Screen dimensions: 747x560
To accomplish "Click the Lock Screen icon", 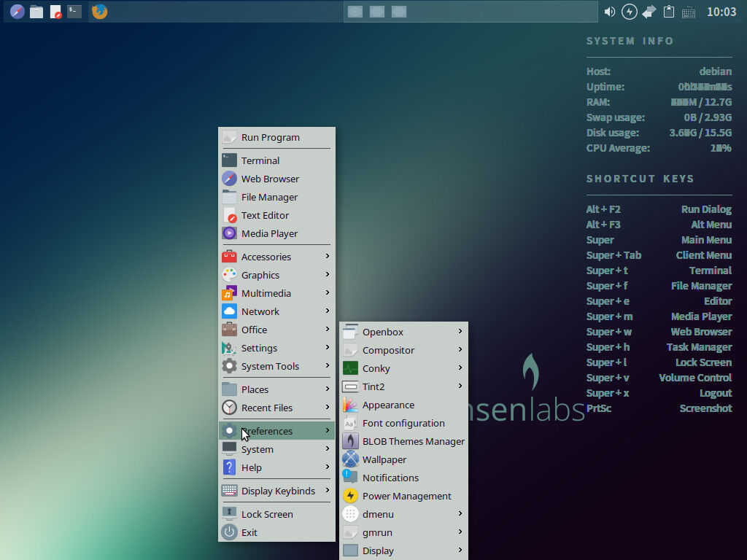I will click(229, 514).
